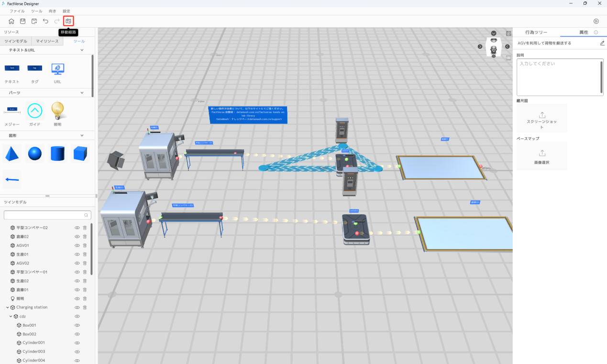The height and width of the screenshot is (364, 607).
Task: Open the 移動経路 movement path tool
Action: pos(68,21)
